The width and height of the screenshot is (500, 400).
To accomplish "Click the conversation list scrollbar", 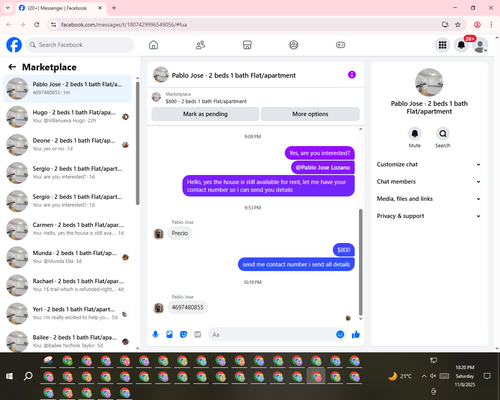I will [138, 143].
